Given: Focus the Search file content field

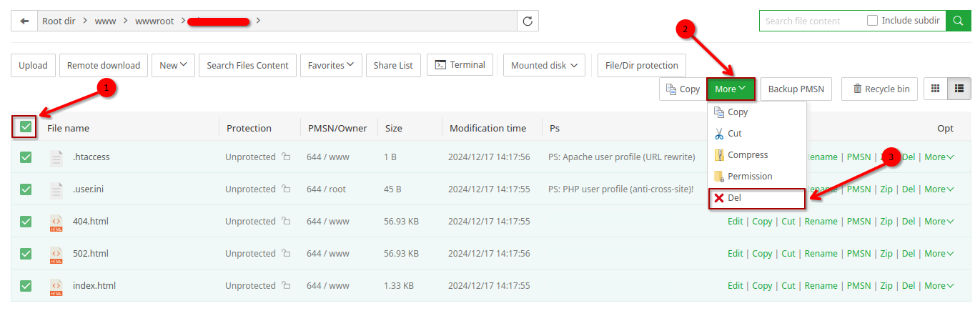Looking at the screenshot, I should pyautogui.click(x=811, y=21).
